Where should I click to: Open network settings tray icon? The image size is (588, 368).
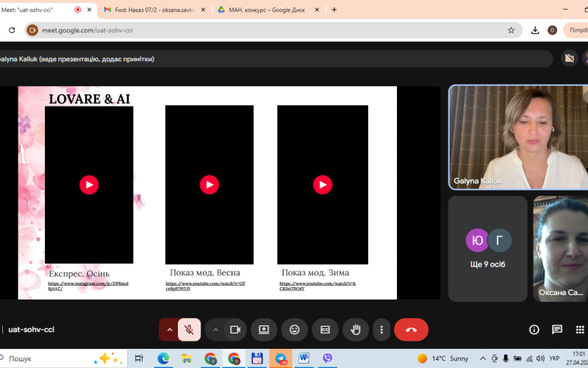tap(529, 358)
